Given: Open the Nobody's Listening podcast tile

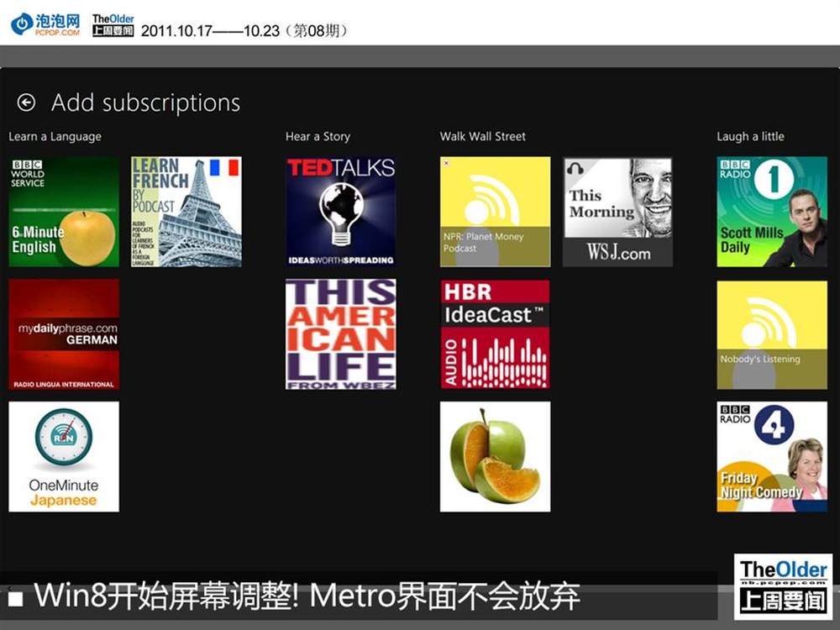Looking at the screenshot, I should tap(772, 333).
